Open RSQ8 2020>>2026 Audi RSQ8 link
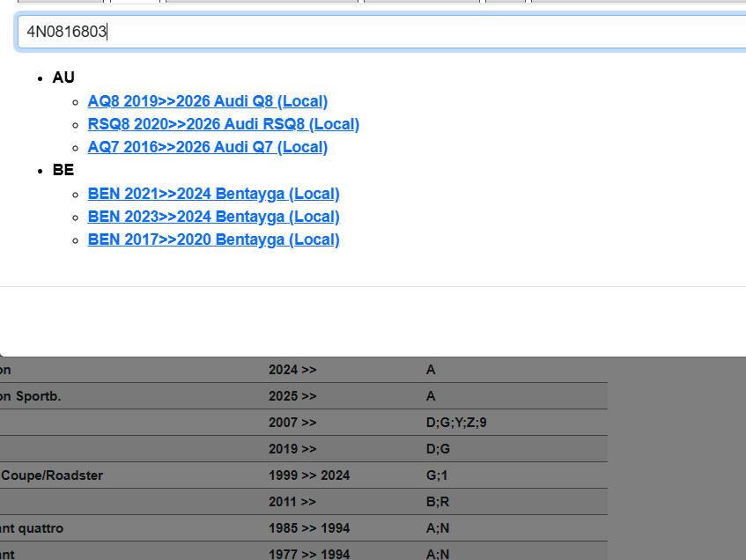The height and width of the screenshot is (560, 746). pos(223,124)
